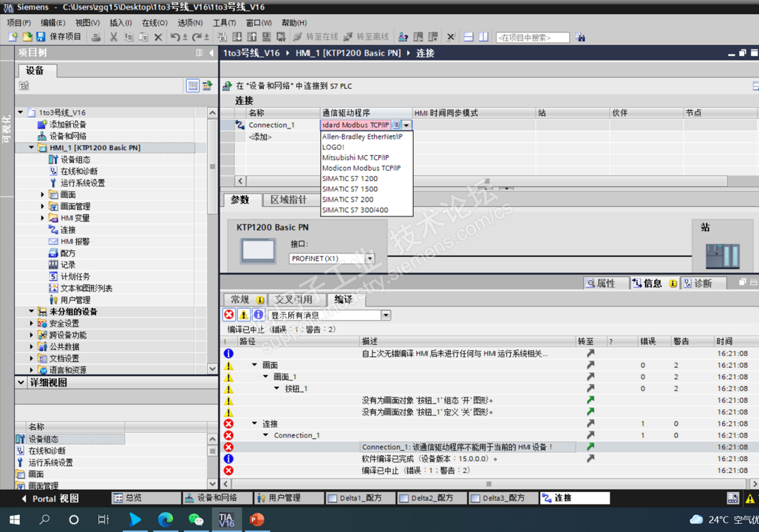The width and height of the screenshot is (759, 532).
Task: Switch to the 区域指针 tab
Action: (288, 200)
